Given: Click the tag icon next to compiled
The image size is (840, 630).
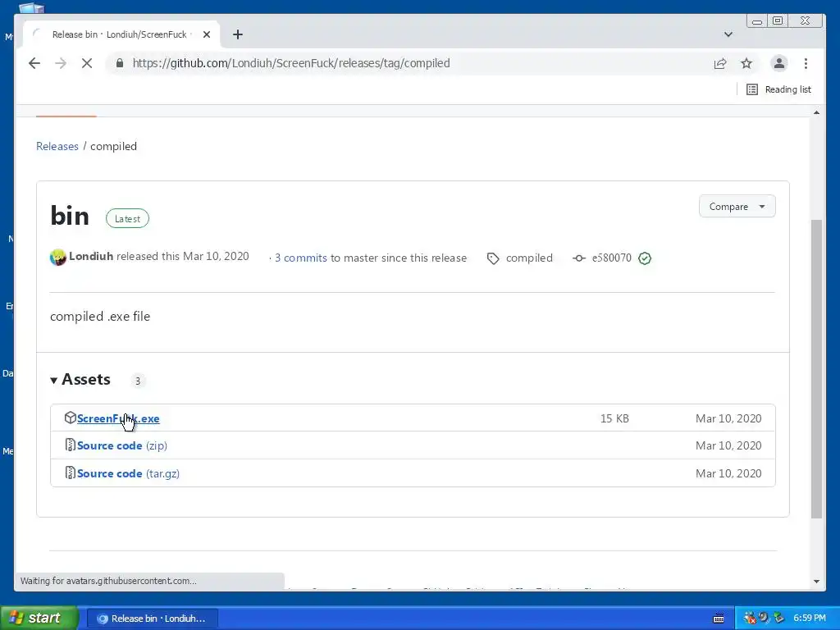Looking at the screenshot, I should click(x=493, y=258).
